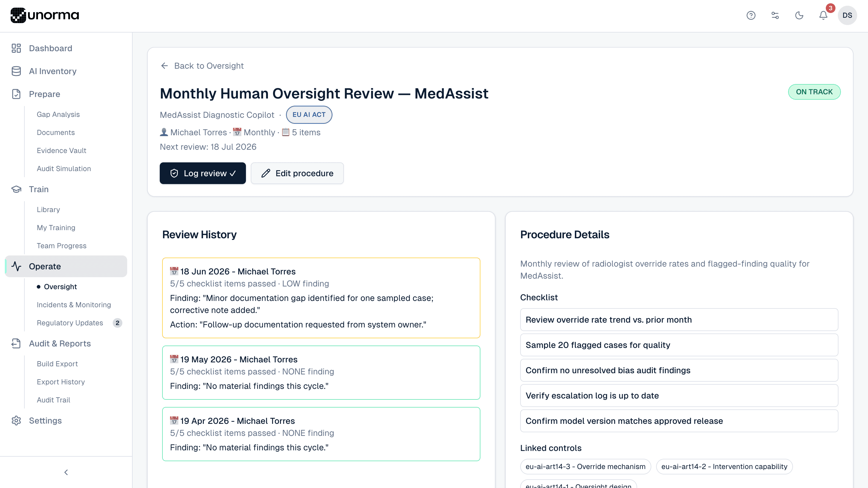Click the Edit procedure button

[x=297, y=173]
